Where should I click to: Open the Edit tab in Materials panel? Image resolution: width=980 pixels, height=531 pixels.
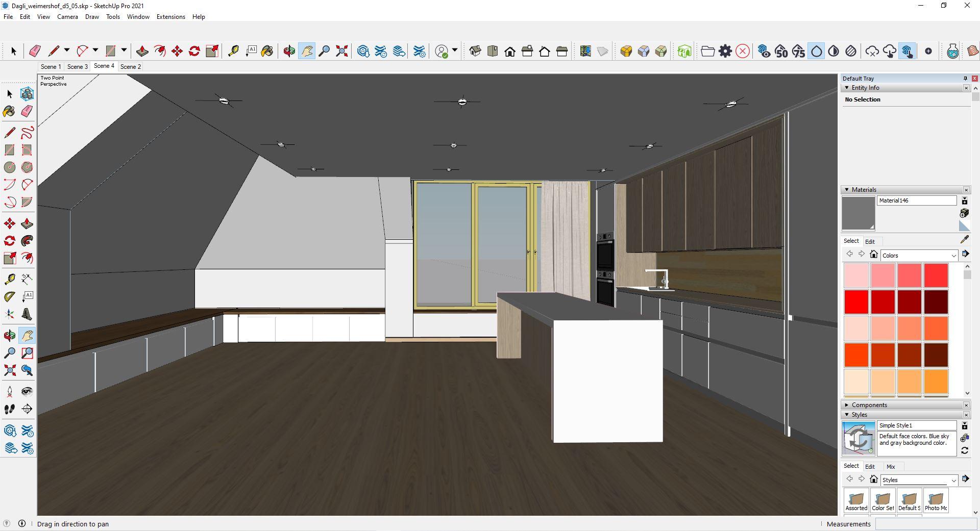point(870,242)
